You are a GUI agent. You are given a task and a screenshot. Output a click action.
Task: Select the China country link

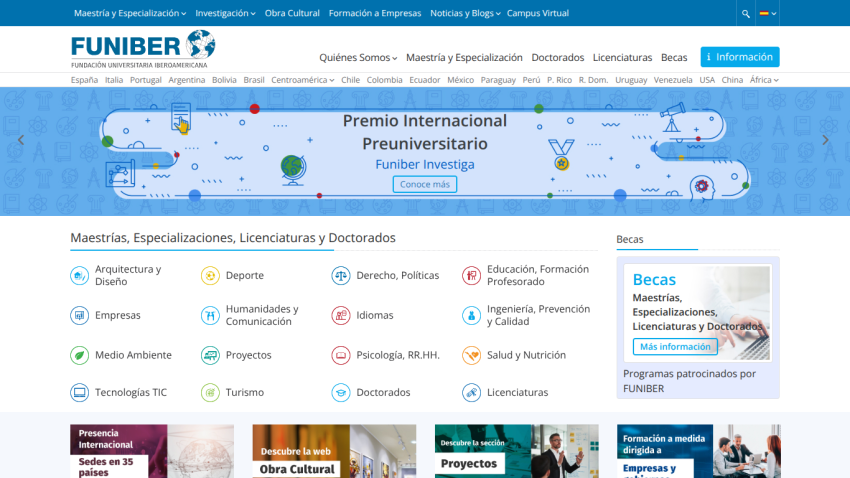[x=732, y=80]
